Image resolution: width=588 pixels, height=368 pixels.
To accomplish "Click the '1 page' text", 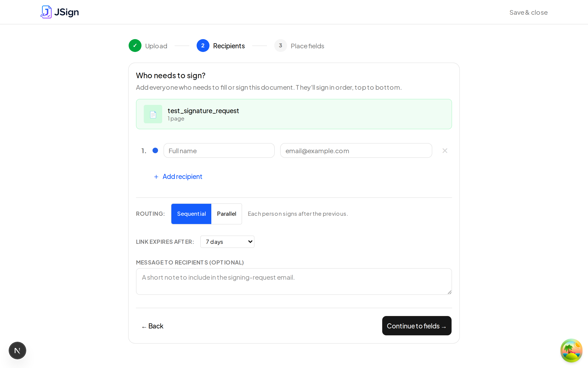I will point(176,118).
